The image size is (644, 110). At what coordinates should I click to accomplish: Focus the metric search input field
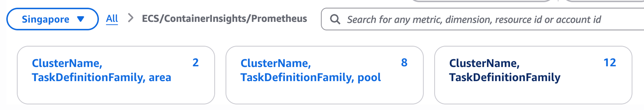482,19
